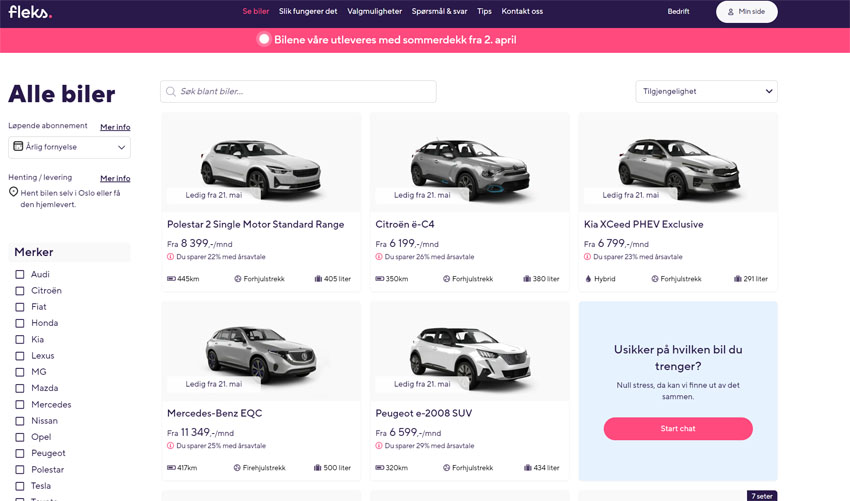This screenshot has width=850, height=501.
Task: Click the Fleks logo
Action: point(30,12)
